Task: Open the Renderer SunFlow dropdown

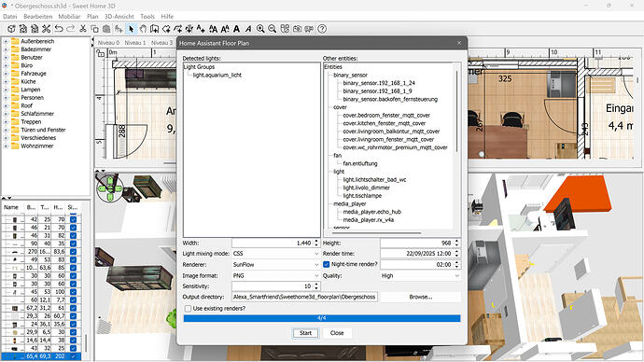Action: (275, 265)
